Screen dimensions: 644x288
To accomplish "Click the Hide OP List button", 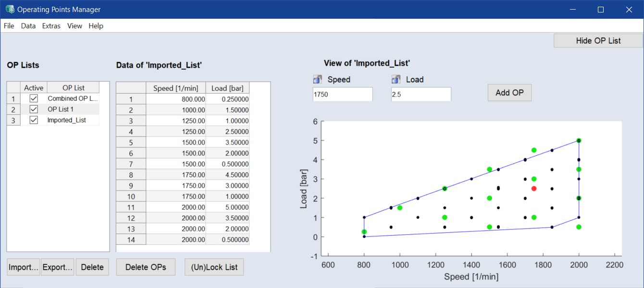I will (598, 41).
